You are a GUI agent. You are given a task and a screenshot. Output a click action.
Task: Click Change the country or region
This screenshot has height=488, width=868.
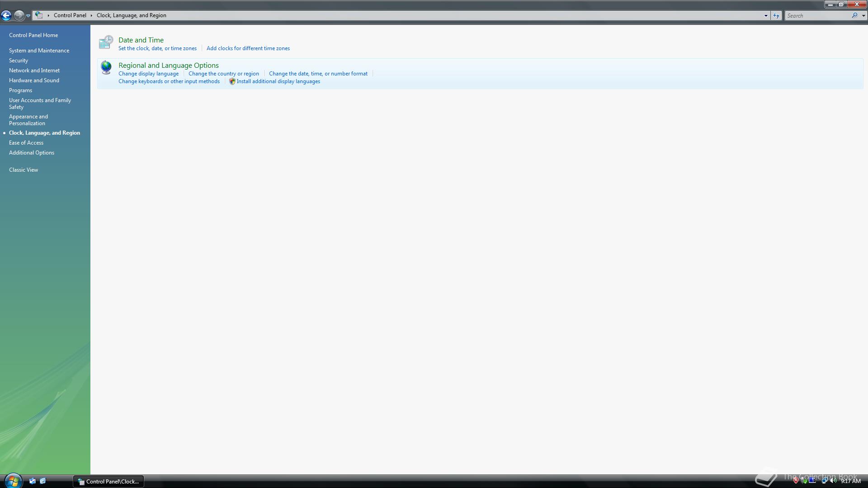[224, 74]
